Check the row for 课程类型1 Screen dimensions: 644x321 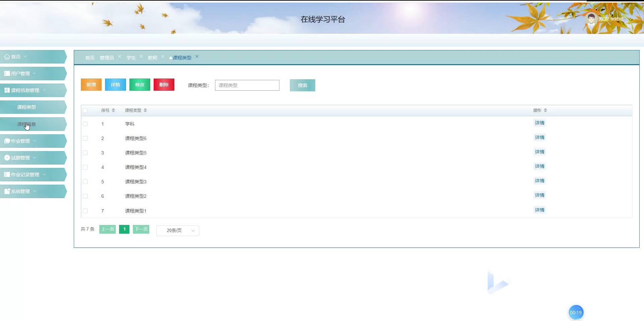(85, 211)
